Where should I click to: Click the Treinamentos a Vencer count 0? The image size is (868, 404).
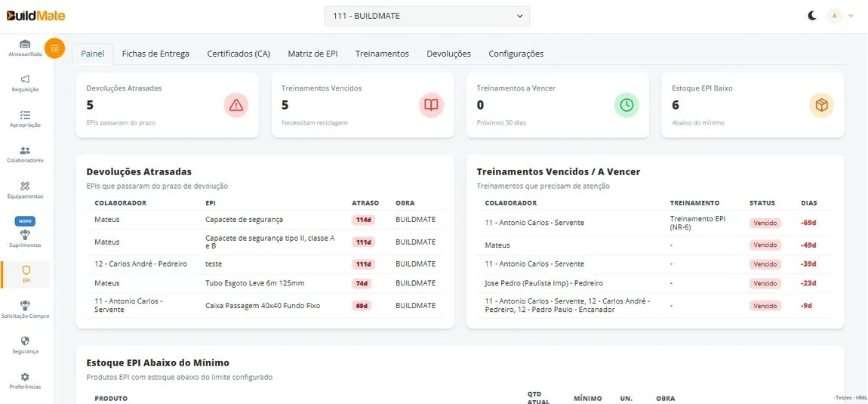[x=481, y=105]
